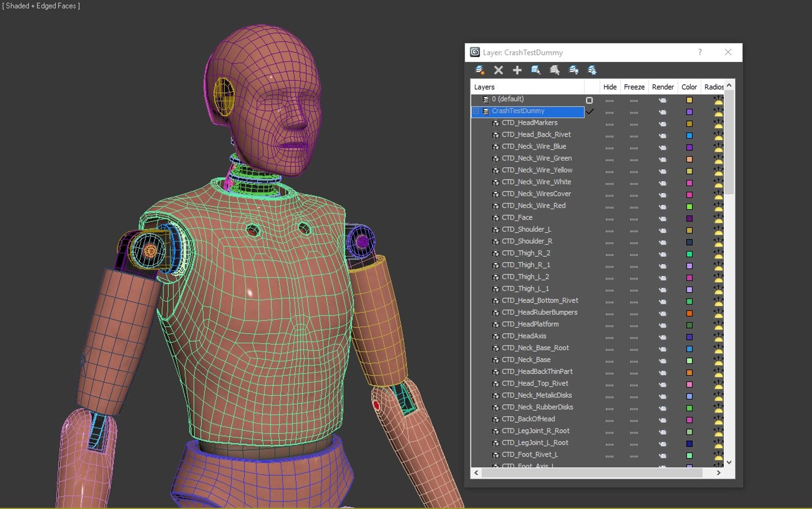Click the Select Highlighted Objects icon
812x509 pixels.
pos(536,70)
